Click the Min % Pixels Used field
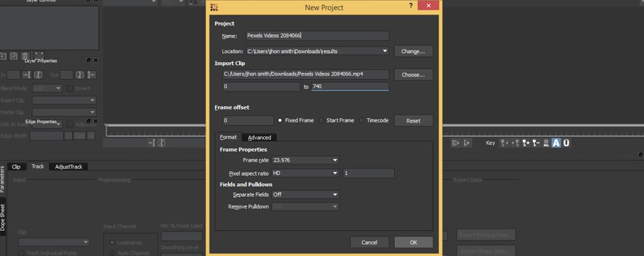644x256 pixels. [x=181, y=236]
